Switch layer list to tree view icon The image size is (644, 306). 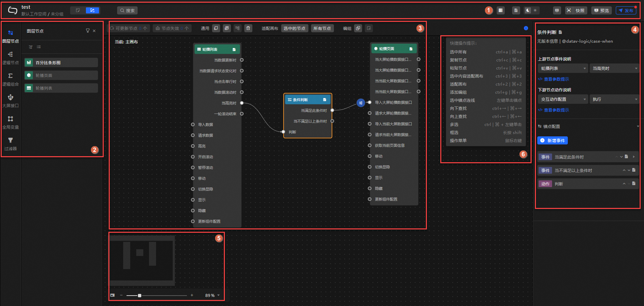(31, 47)
